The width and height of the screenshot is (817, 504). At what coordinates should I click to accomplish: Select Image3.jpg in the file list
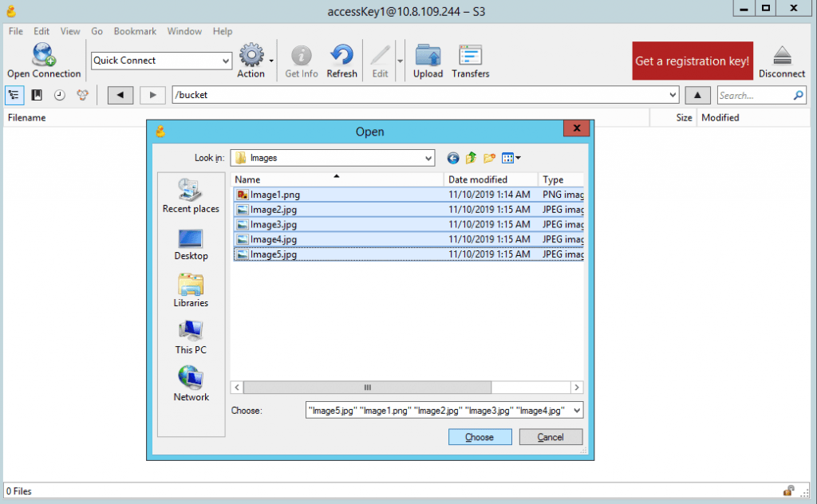tap(273, 224)
